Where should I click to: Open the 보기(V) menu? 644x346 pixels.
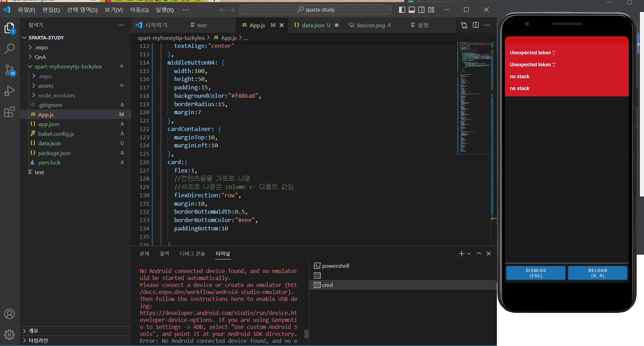(x=114, y=10)
